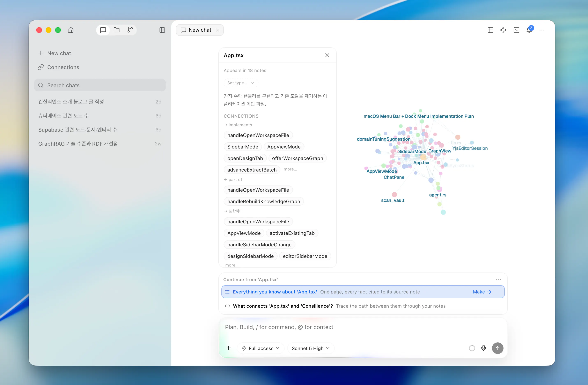Click the openDesignTab chip
The image size is (588, 385).
245,158
